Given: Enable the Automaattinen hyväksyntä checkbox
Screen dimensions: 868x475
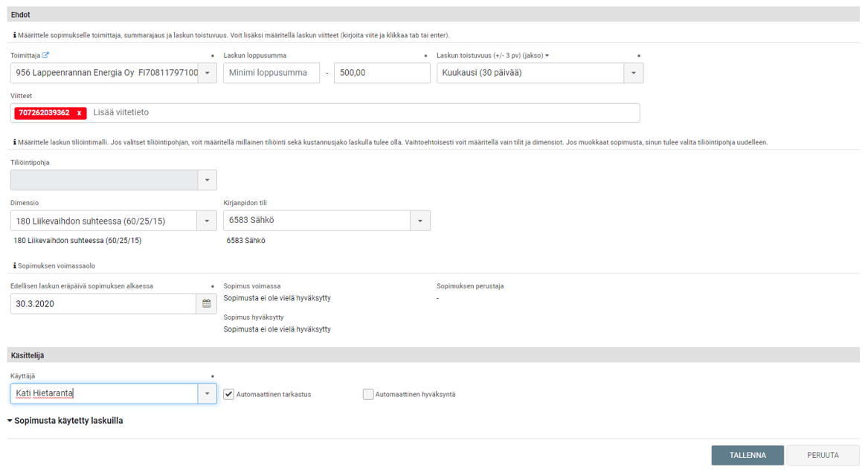Looking at the screenshot, I should pos(368,394).
